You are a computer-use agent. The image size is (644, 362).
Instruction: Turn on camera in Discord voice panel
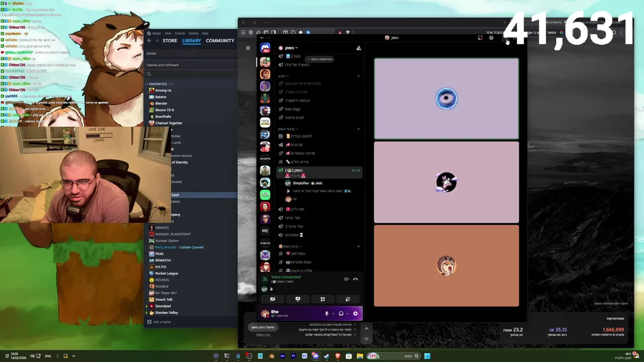[273, 299]
